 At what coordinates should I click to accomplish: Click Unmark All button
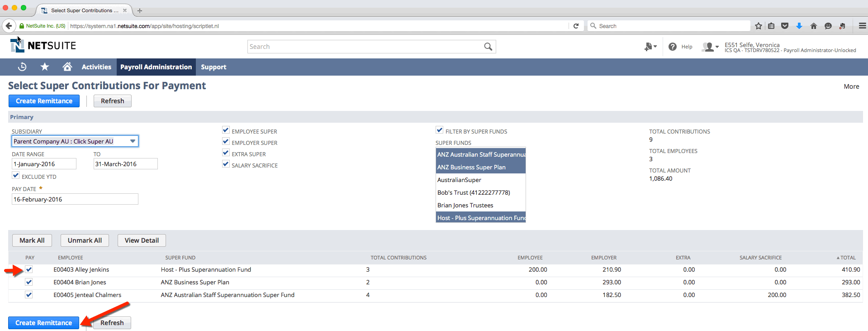[85, 240]
